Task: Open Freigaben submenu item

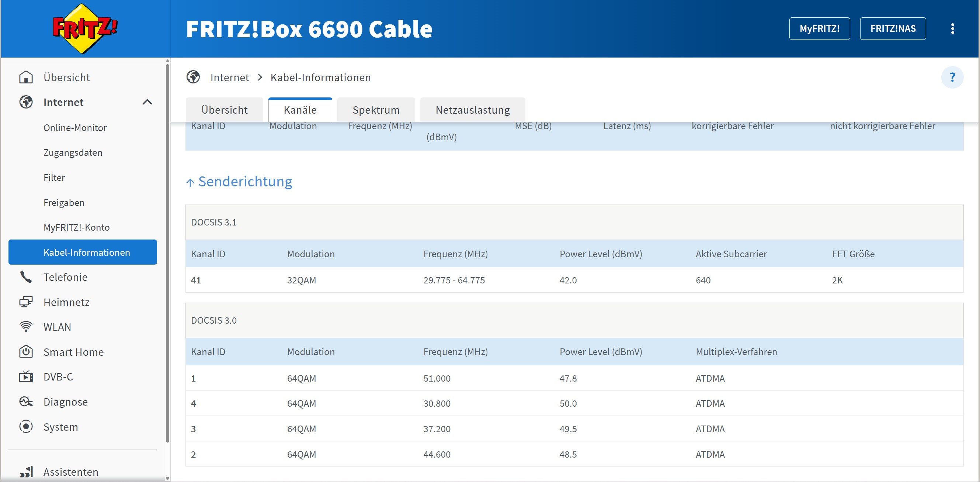Action: click(x=64, y=203)
